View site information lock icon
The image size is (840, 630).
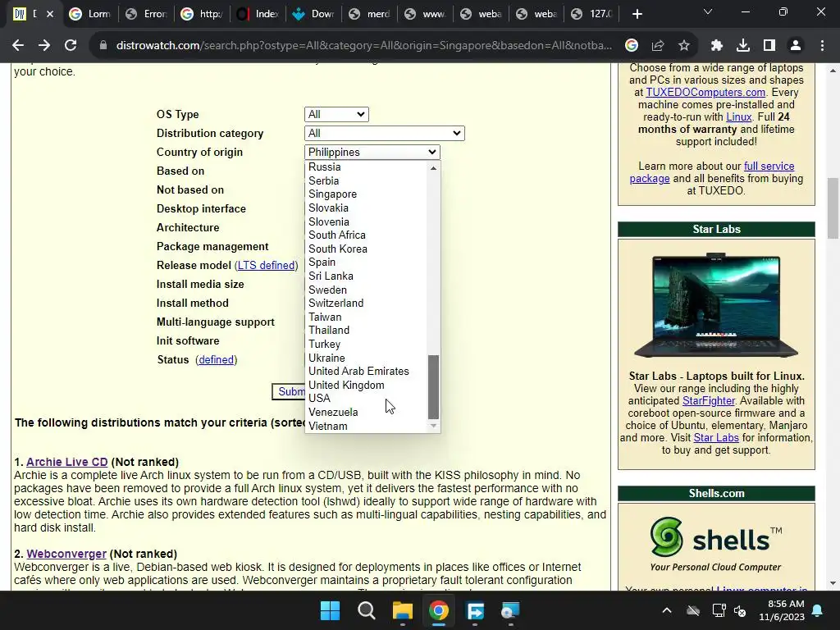103,46
